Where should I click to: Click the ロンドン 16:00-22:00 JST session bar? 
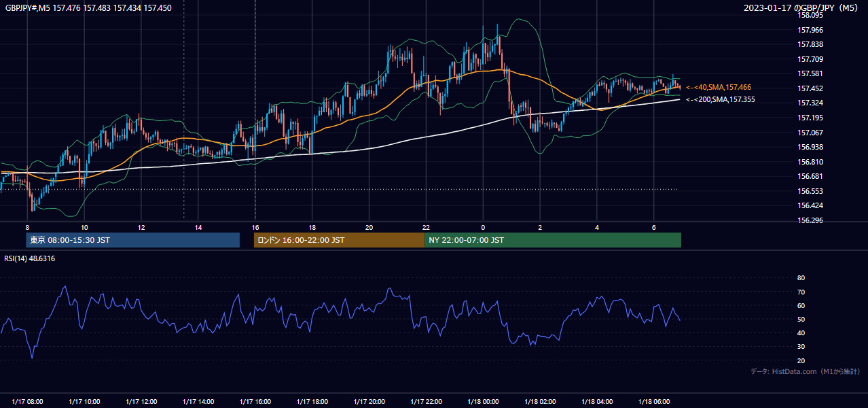click(339, 240)
